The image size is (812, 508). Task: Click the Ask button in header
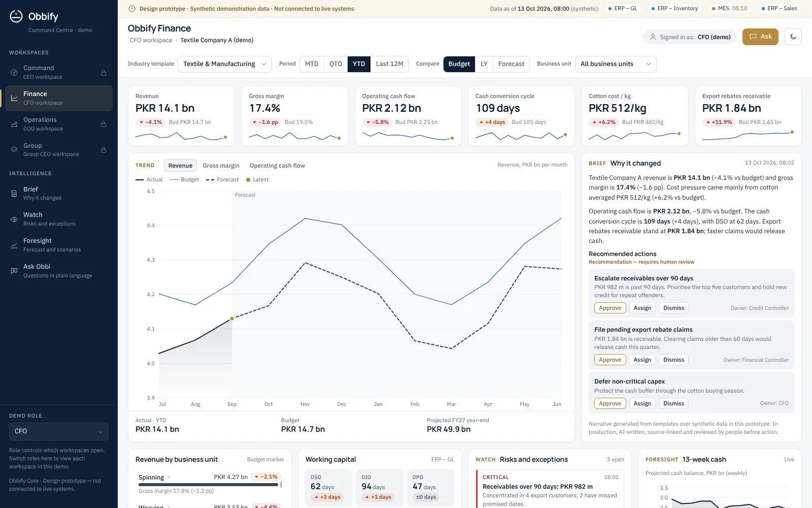point(760,37)
